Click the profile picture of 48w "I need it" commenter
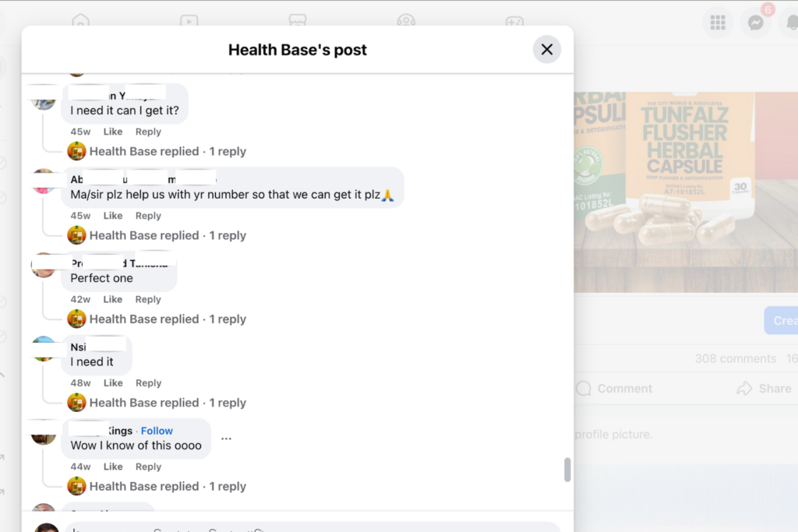The image size is (798, 532). click(44, 349)
